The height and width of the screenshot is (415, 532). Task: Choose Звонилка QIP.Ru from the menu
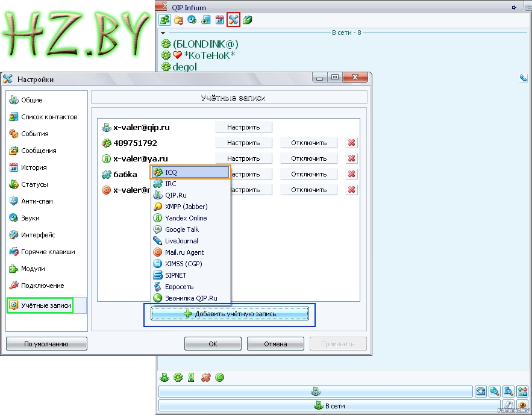point(190,298)
